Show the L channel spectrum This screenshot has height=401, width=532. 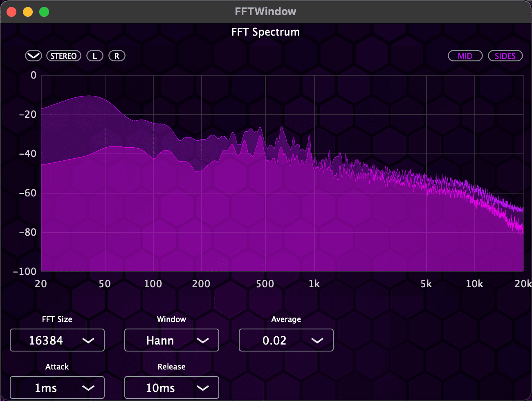[x=94, y=56]
